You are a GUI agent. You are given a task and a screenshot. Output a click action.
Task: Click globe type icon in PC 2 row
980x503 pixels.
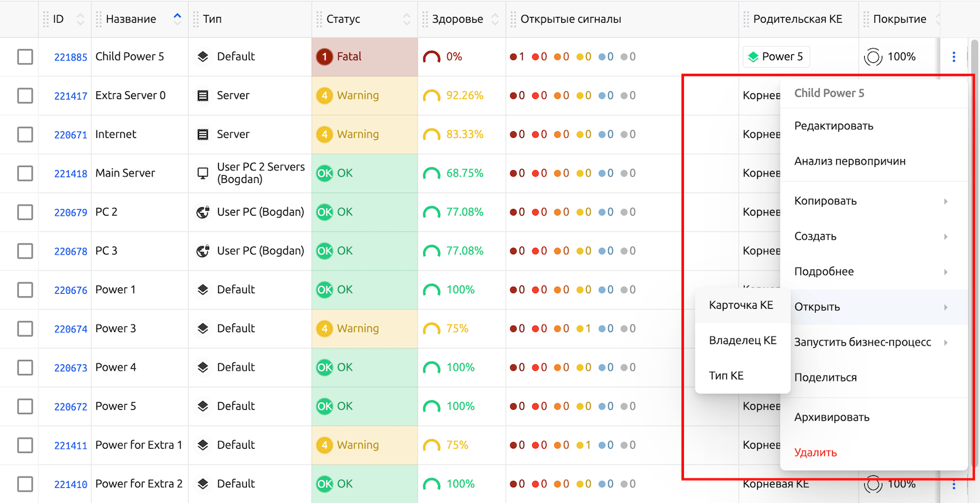point(203,212)
